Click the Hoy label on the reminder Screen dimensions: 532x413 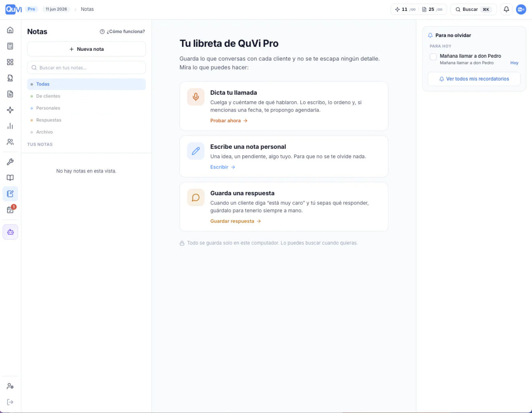[x=514, y=63]
